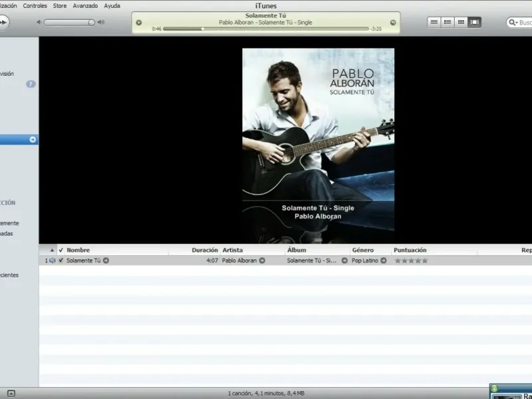Click the checkmark column header
The image size is (532, 399).
click(x=61, y=250)
